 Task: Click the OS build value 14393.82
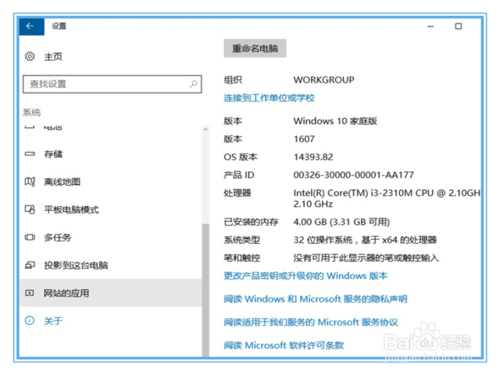(x=313, y=157)
